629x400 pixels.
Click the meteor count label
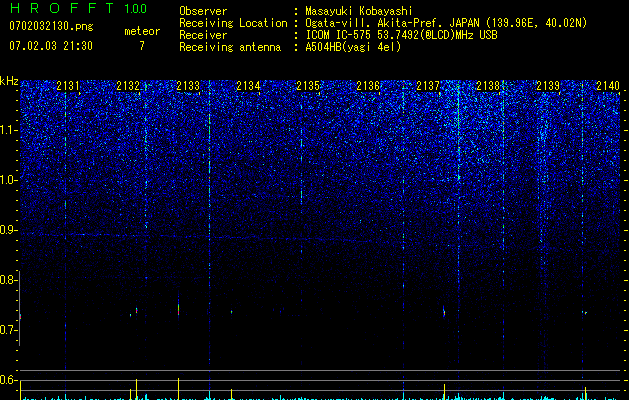142,31
